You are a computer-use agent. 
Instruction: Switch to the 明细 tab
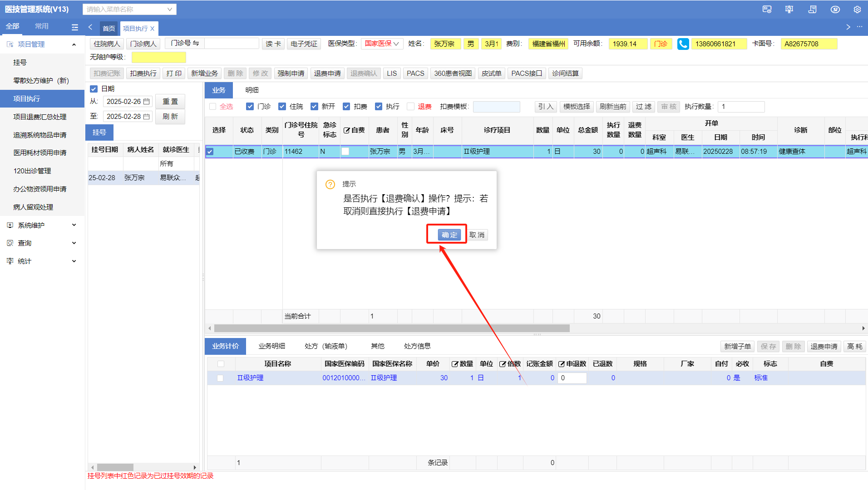(x=252, y=90)
